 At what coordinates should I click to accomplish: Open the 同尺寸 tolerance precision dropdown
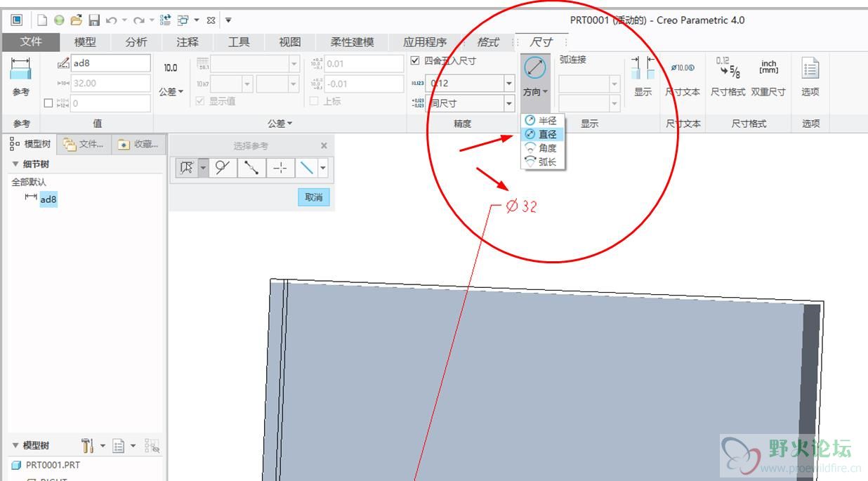tap(509, 103)
